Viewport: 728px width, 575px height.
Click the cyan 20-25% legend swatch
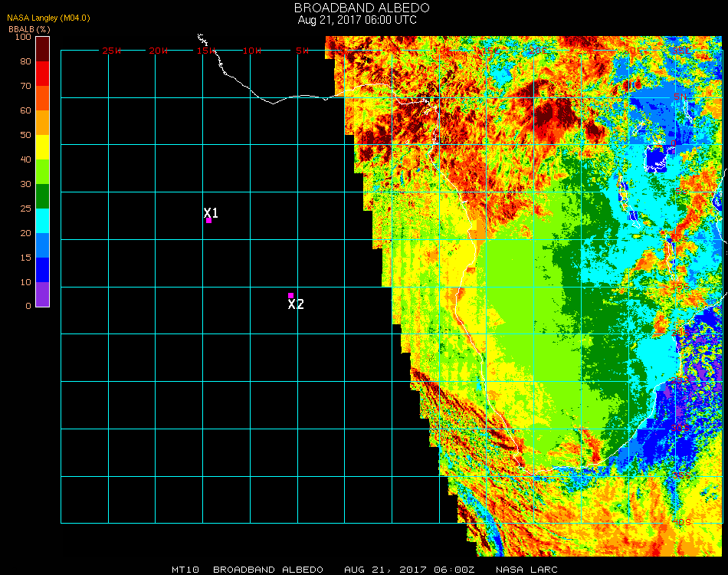pyautogui.click(x=42, y=220)
